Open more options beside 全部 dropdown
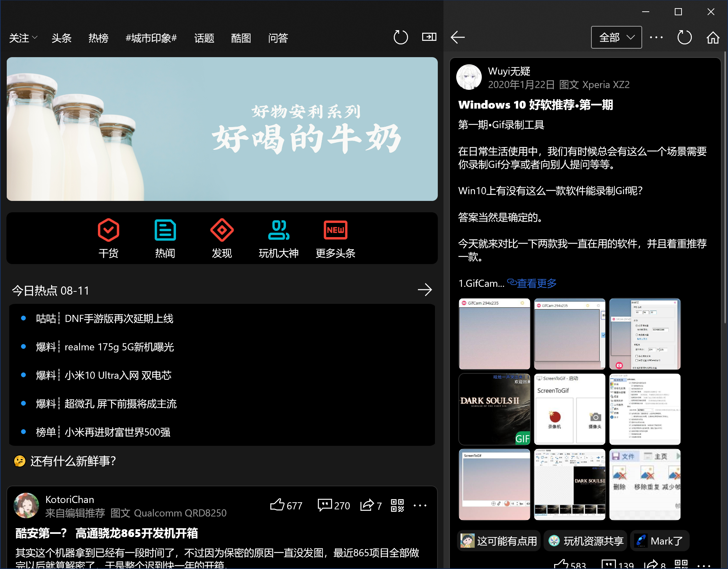728x569 pixels. tap(656, 37)
